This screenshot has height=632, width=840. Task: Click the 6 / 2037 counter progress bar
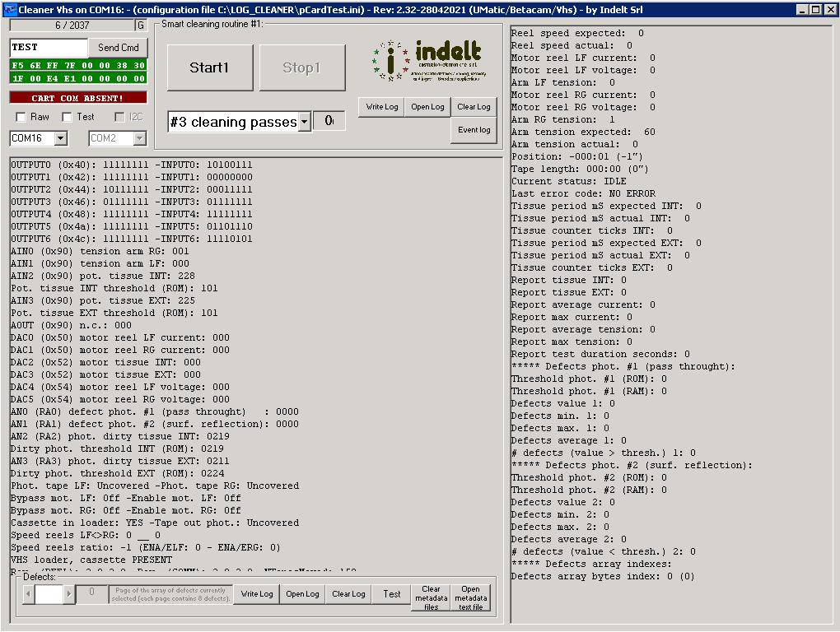click(x=72, y=26)
